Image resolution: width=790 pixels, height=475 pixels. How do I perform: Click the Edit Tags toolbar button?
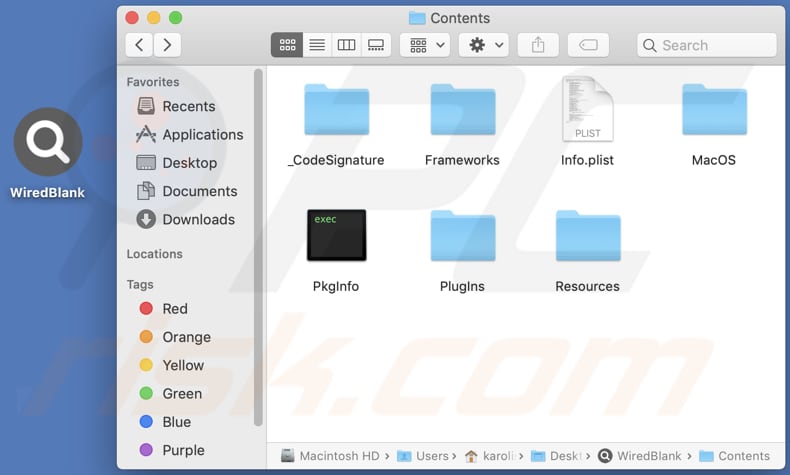pos(588,45)
